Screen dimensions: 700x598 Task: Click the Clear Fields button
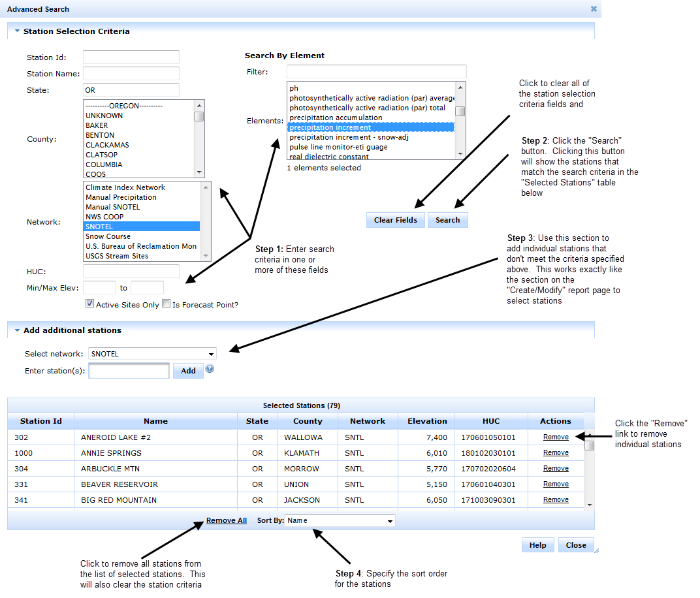click(395, 220)
